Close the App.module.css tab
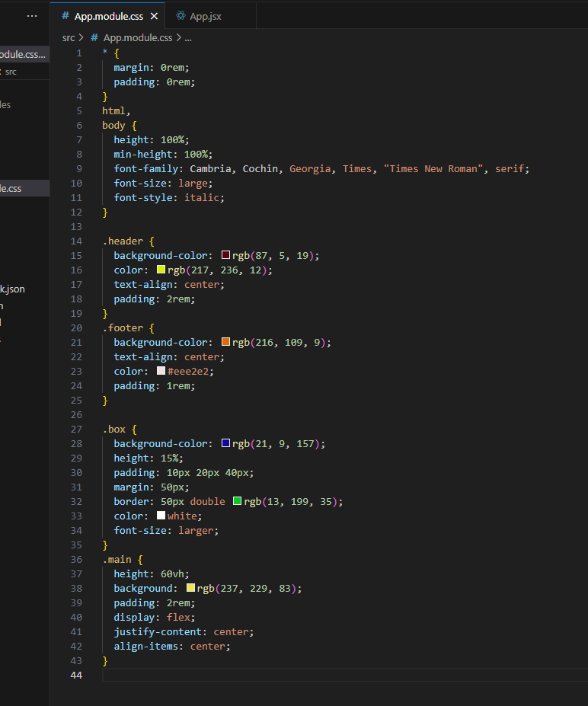This screenshot has height=706, width=588. coord(154,16)
